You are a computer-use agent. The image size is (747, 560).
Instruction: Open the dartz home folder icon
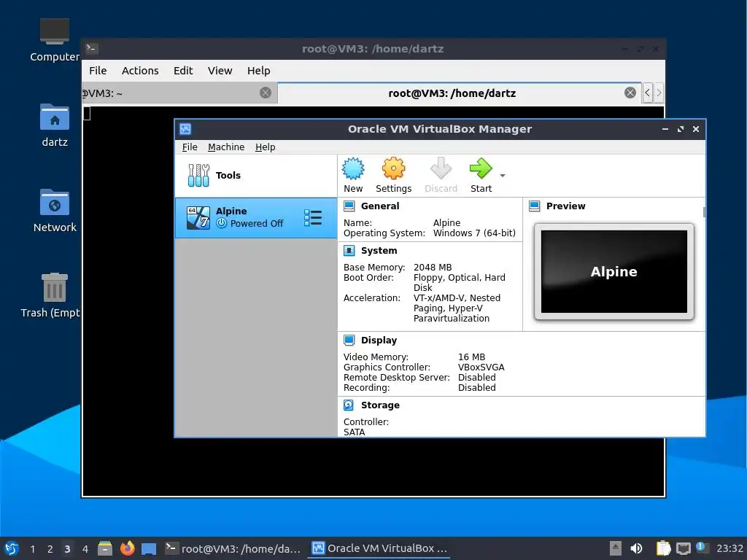point(54,125)
